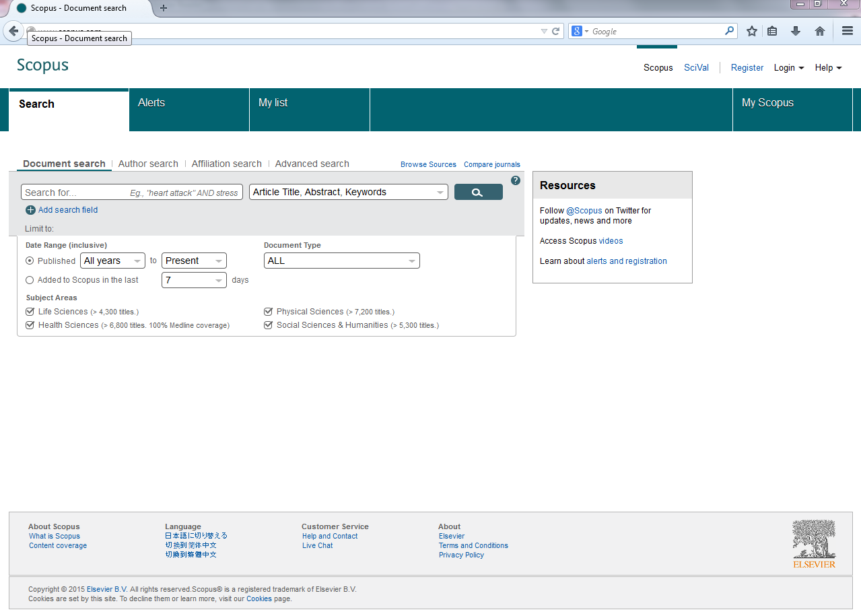Click Content coverage footer link
861x616 pixels.
coord(58,545)
